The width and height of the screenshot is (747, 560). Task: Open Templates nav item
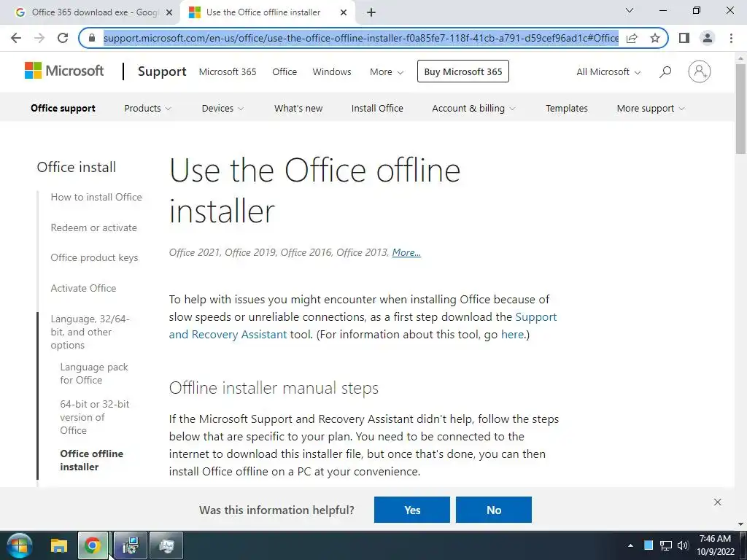point(566,108)
